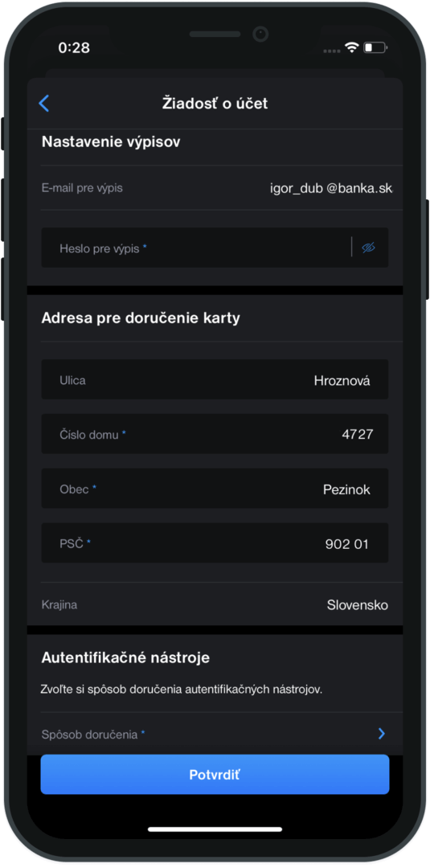Image resolution: width=430 pixels, height=868 pixels.
Task: Tap the battery indicator icon
Action: click(x=375, y=47)
